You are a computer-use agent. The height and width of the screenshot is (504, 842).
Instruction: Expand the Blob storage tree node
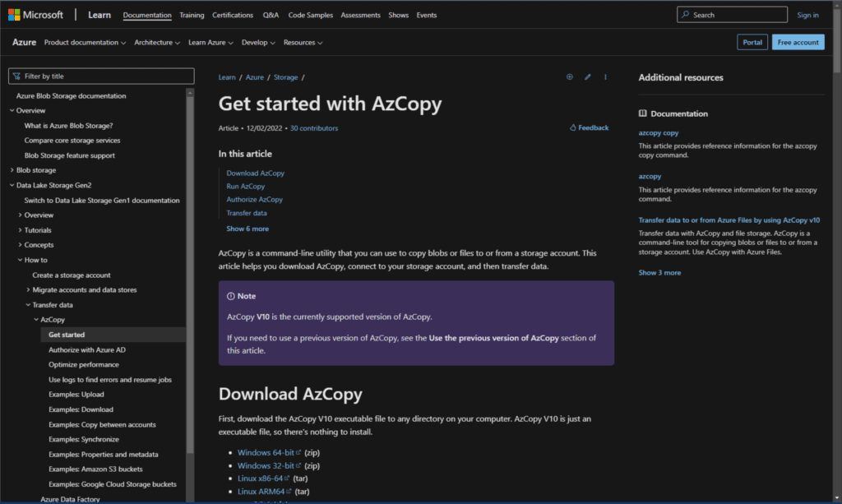click(12, 170)
